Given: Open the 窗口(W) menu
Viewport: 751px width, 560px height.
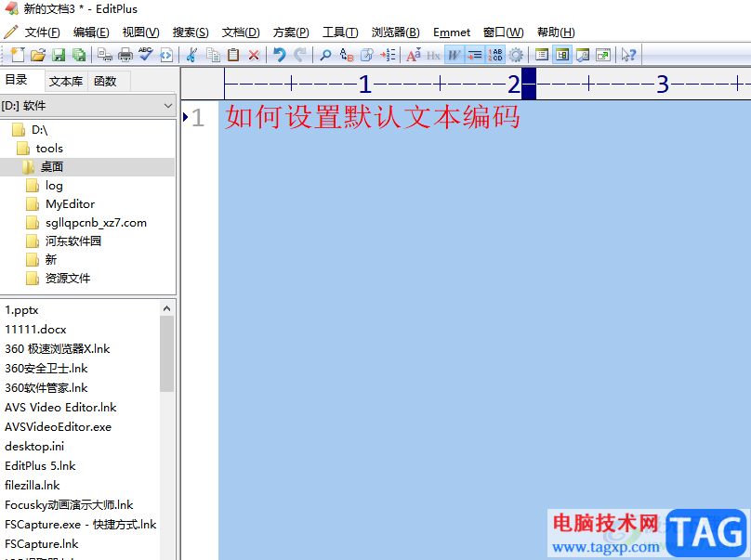Looking at the screenshot, I should tap(504, 33).
